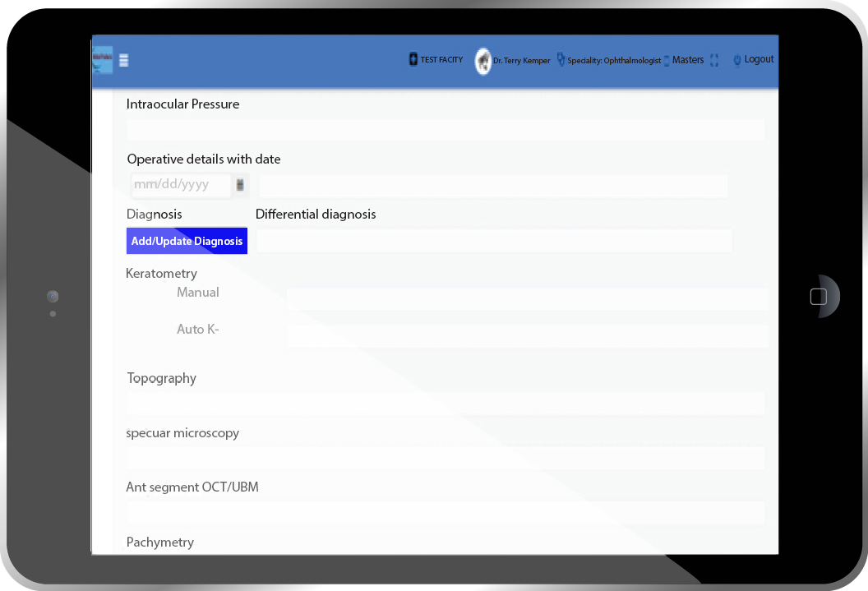Viewport: 868px width, 591px height.
Task: Click the Keratometry label
Action: click(x=161, y=274)
